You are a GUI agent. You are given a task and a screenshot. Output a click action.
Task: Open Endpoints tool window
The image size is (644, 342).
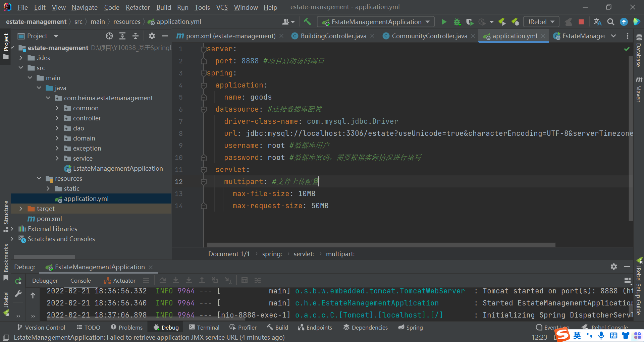point(315,327)
